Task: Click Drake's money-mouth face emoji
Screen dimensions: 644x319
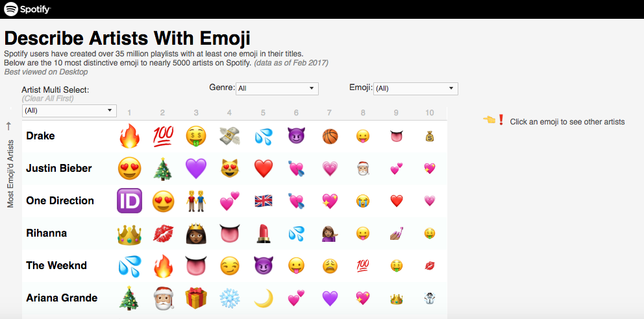Action: (x=196, y=136)
